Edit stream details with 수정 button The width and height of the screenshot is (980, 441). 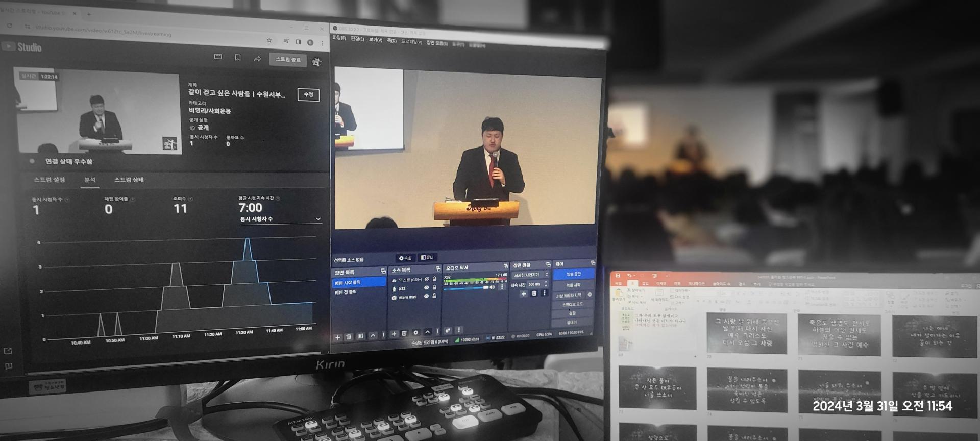[x=308, y=95]
